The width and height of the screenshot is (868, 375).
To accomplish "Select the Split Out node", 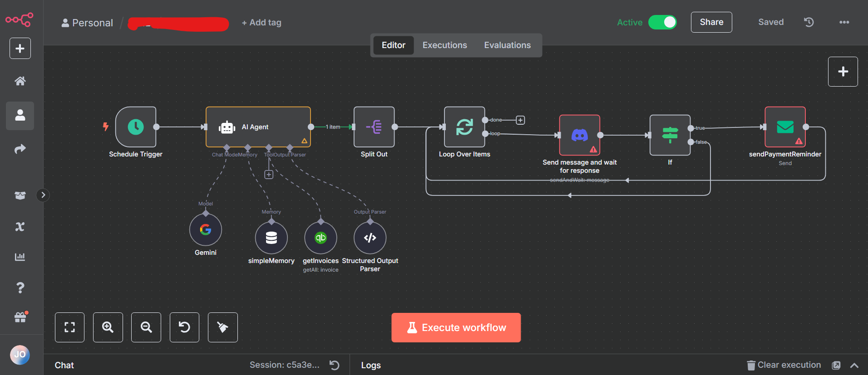I will point(374,127).
